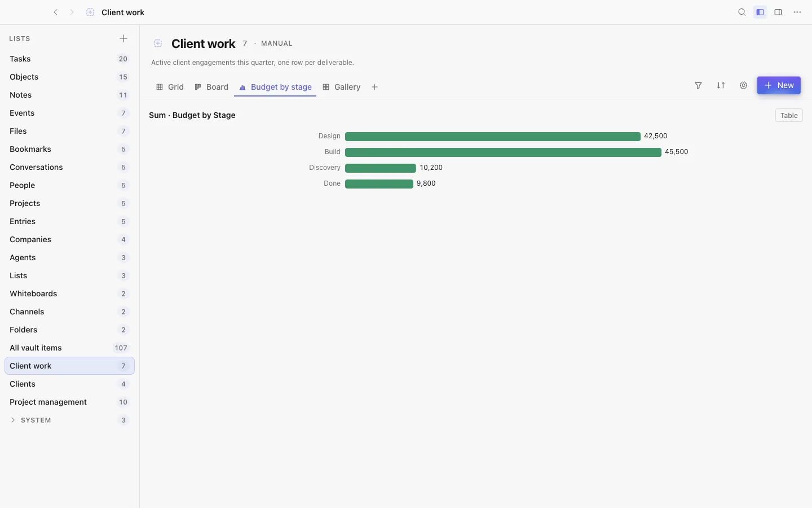Viewport: 812px width, 508px height.
Task: Open the Whiteboards list
Action: tap(69, 294)
